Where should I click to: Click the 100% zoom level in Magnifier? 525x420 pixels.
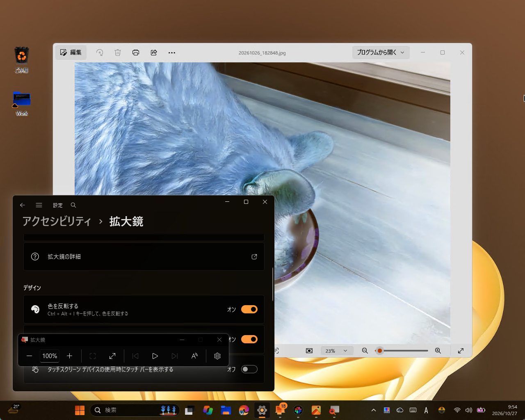coord(50,356)
